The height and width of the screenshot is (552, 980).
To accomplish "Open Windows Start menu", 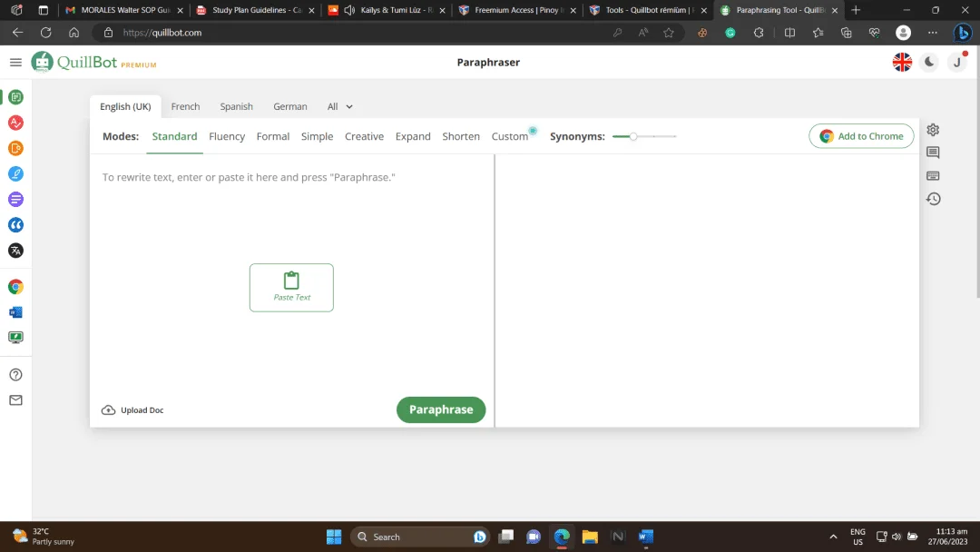I will pos(334,537).
